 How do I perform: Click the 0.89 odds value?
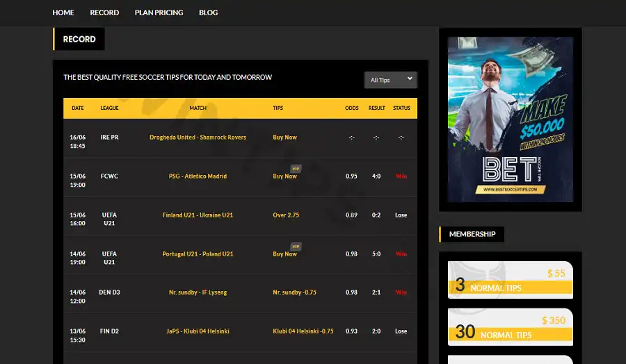tap(351, 215)
